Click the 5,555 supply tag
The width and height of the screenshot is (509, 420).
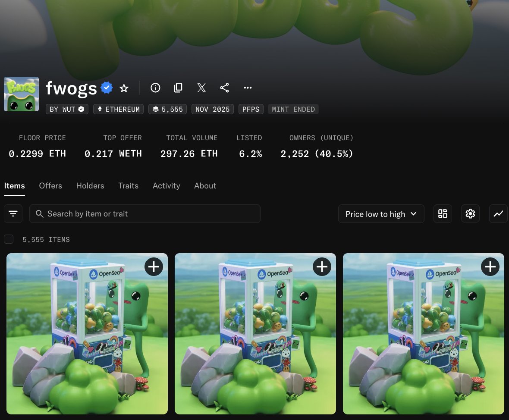click(167, 110)
